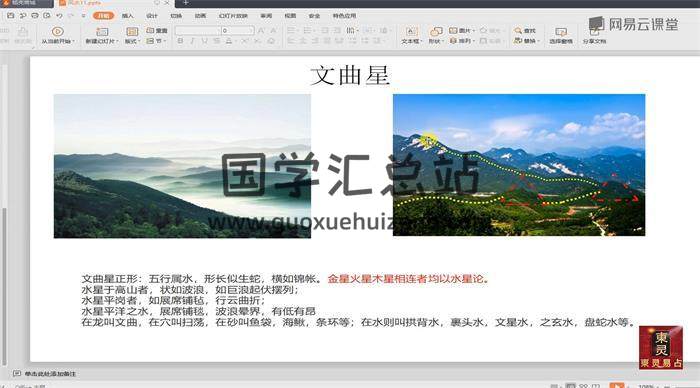Toggle Bold formatting
The width and height of the screenshot is (700, 388).
point(180,41)
